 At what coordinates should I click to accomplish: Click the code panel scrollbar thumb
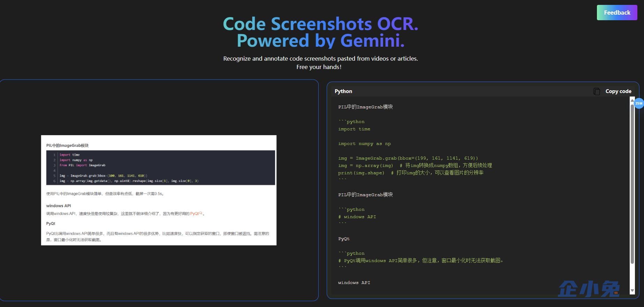632,184
